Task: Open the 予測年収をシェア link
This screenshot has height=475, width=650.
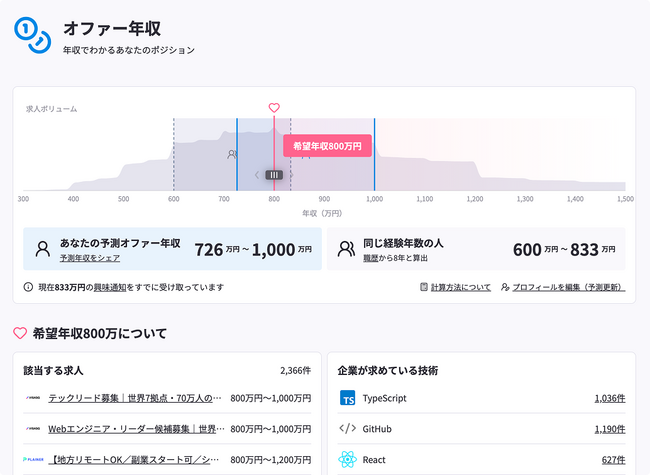Action: 90,258
